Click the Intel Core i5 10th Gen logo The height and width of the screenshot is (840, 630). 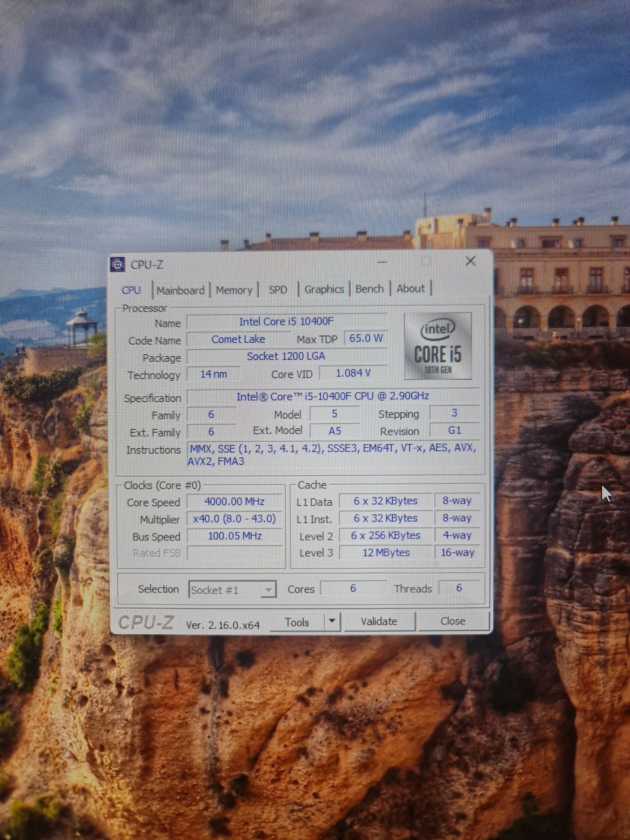coord(438,346)
